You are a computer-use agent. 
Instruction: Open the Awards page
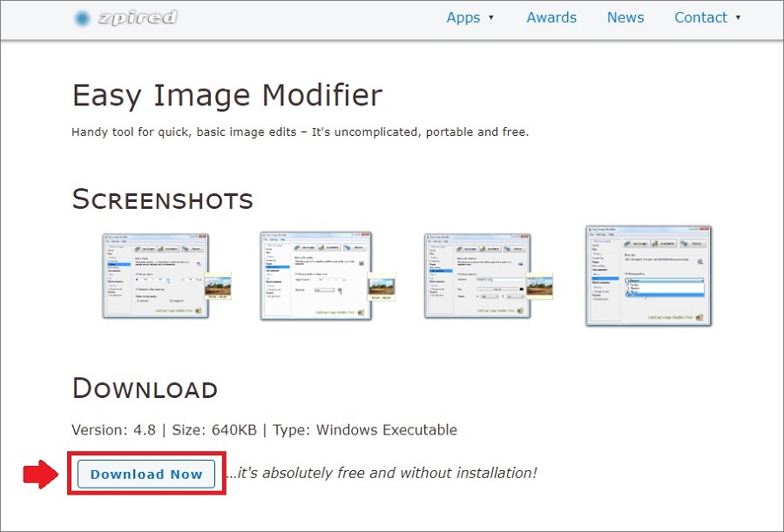[551, 17]
